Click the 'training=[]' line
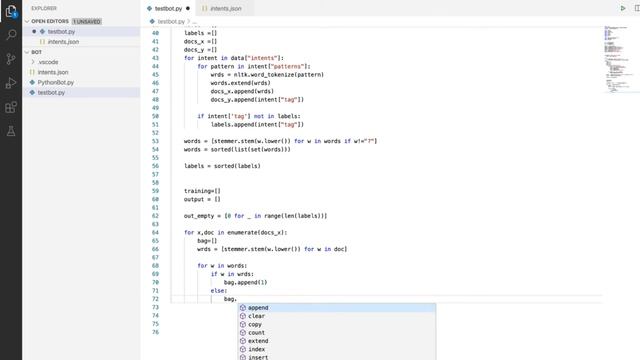 click(202, 191)
